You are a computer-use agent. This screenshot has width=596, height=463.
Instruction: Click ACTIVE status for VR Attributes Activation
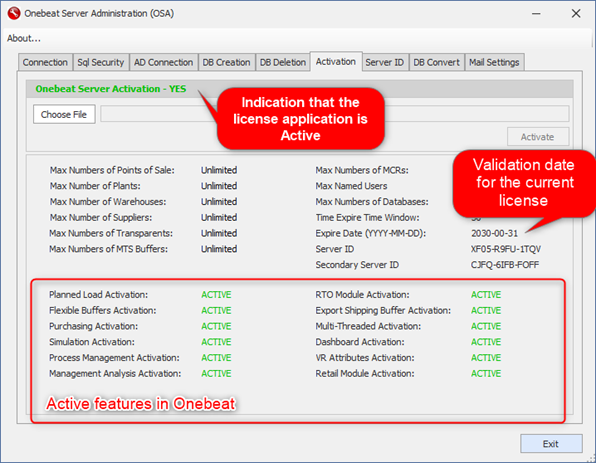coord(486,358)
